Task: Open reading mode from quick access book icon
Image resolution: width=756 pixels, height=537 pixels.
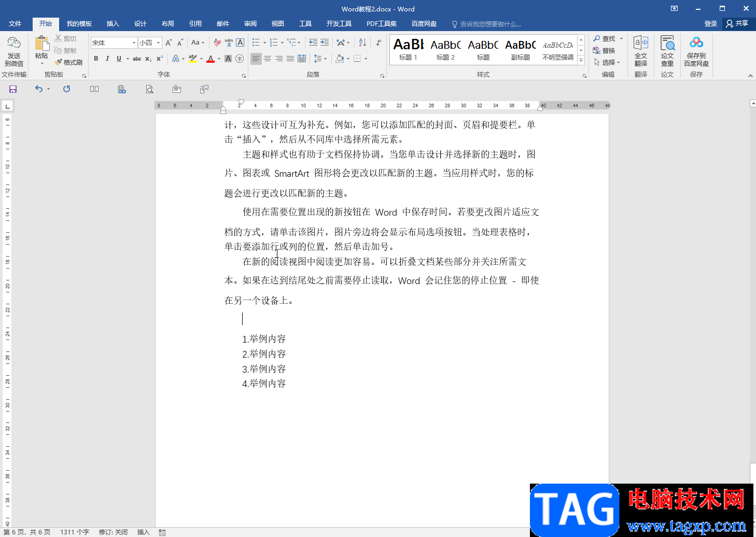Action: 94,89
